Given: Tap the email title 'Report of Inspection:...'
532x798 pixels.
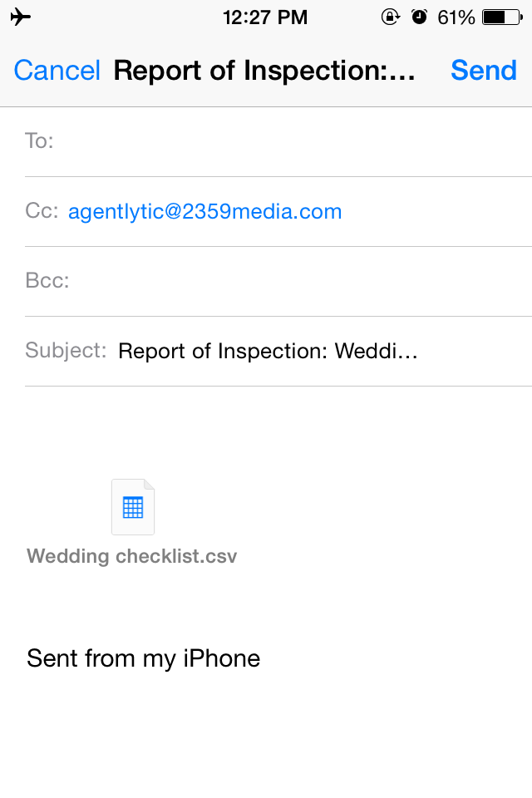Looking at the screenshot, I should 264,70.
